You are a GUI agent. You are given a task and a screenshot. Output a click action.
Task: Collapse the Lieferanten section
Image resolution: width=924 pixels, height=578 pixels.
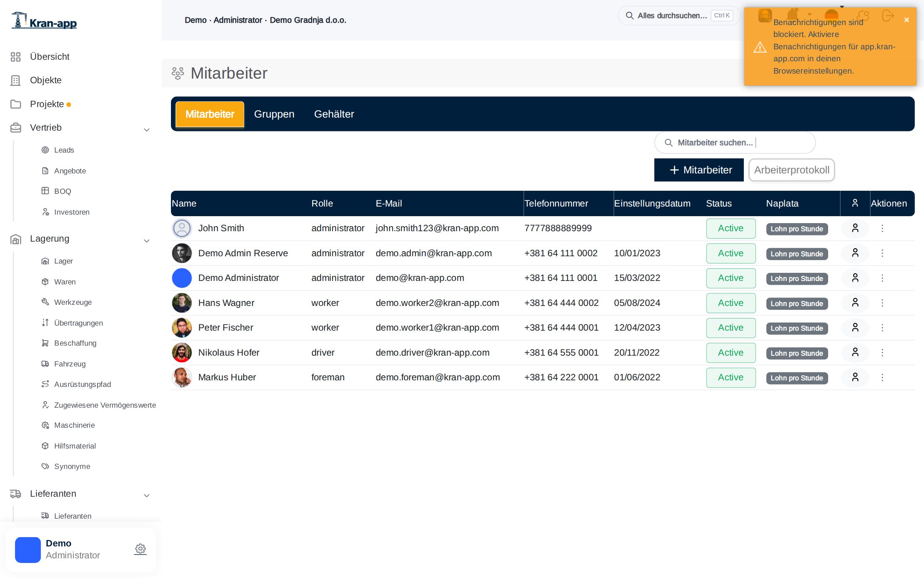(x=147, y=496)
